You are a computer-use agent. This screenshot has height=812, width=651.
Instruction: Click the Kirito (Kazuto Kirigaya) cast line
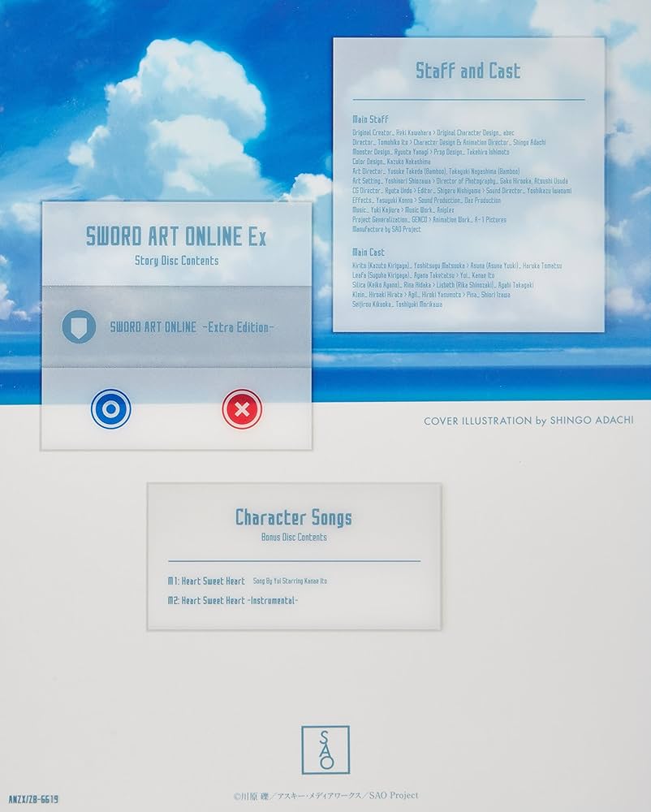point(457,266)
